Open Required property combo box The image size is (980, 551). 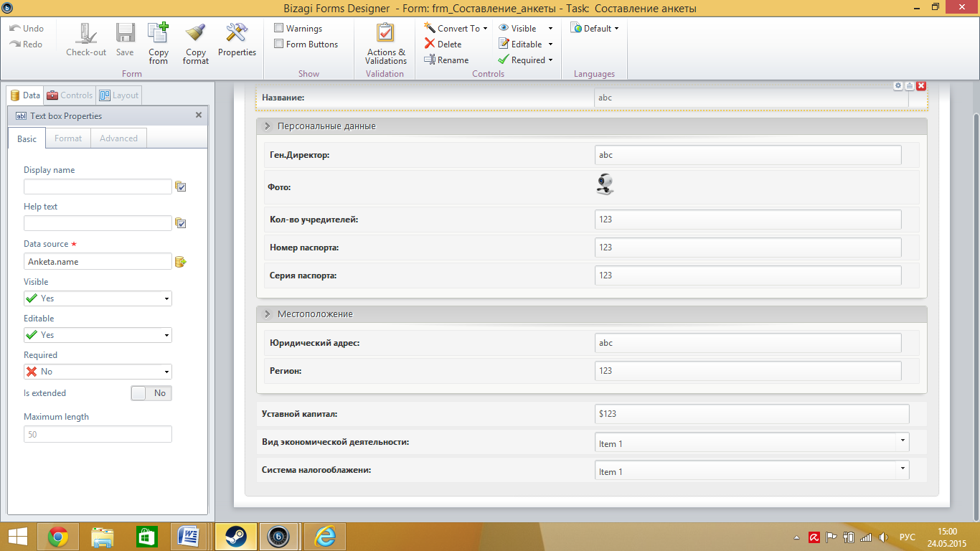(x=98, y=372)
